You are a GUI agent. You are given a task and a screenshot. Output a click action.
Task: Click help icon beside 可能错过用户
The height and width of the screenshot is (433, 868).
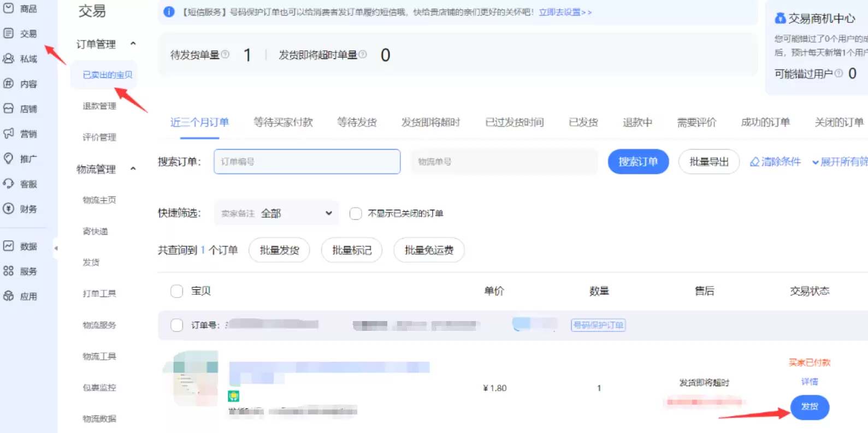[x=839, y=73]
